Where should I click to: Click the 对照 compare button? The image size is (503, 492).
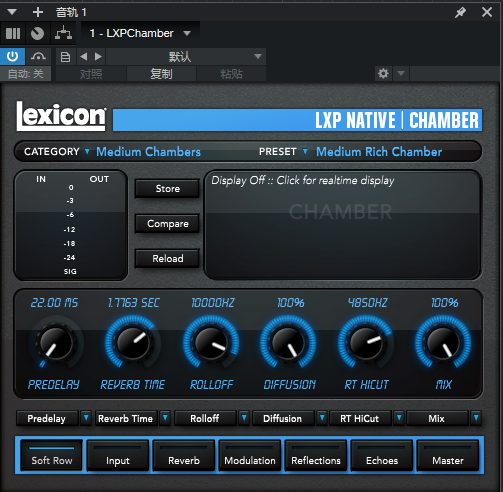pos(91,74)
